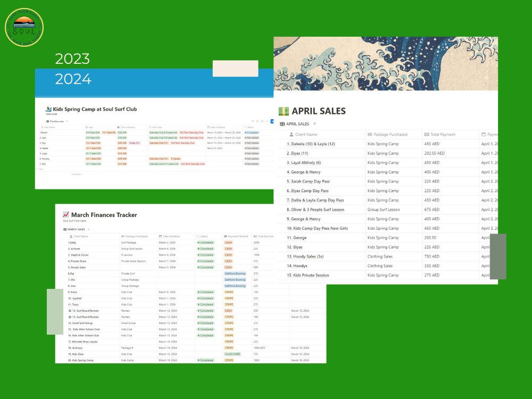The image size is (532, 399).
Task: Open row '14. Small Surf Group' in March tracker
Action: pyautogui.click(x=80, y=323)
